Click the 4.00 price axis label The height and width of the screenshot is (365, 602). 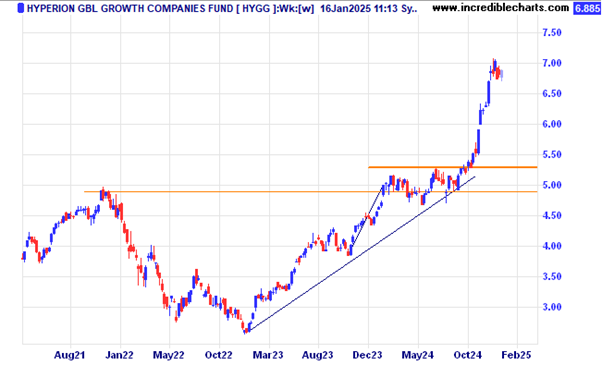(x=552, y=246)
